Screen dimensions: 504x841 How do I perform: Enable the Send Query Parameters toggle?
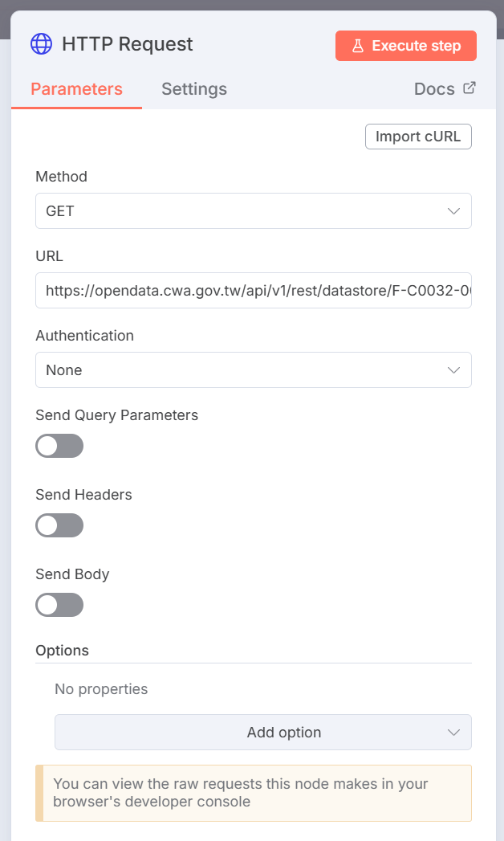click(x=59, y=446)
